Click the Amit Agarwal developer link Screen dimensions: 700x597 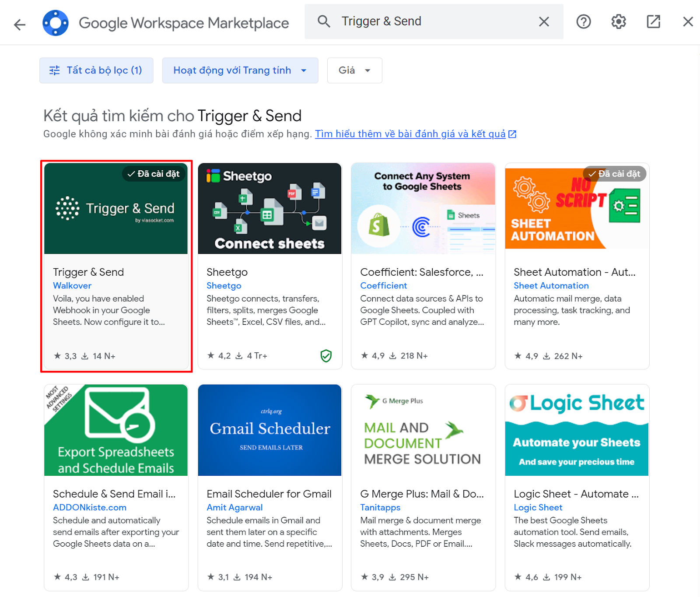pyautogui.click(x=234, y=508)
